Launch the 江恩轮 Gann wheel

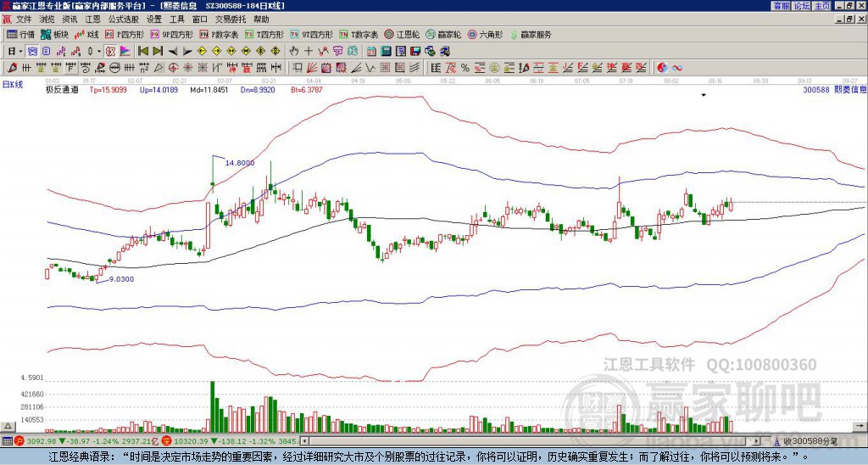point(402,34)
